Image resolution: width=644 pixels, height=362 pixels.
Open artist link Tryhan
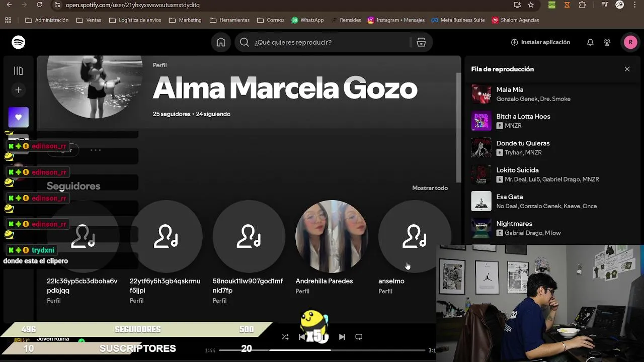coord(513,152)
